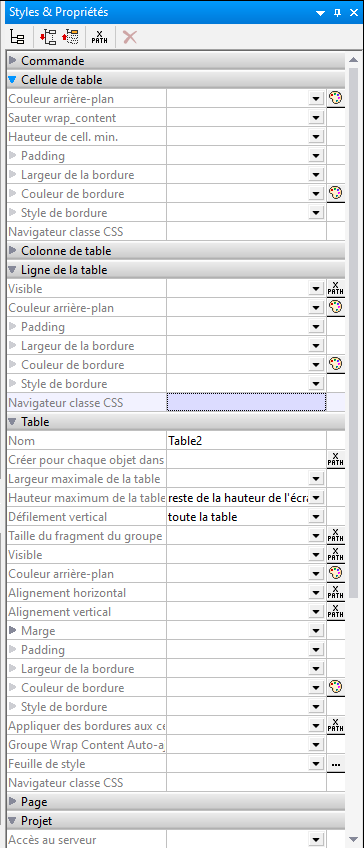Open color palette for Table Couleur de bordure
Screen dimensions: 364x848
coord(336,687)
